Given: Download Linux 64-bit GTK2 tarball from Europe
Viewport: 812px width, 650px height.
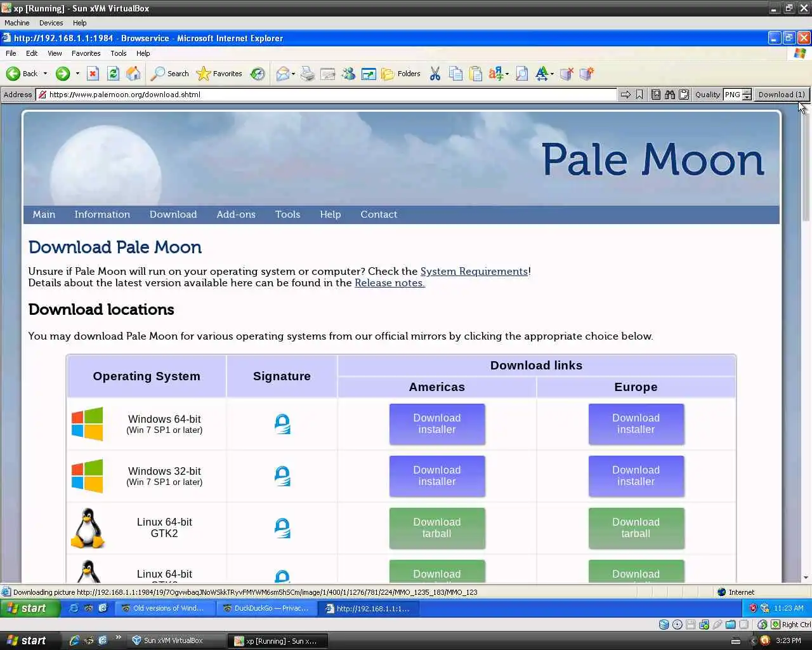Looking at the screenshot, I should 636,528.
